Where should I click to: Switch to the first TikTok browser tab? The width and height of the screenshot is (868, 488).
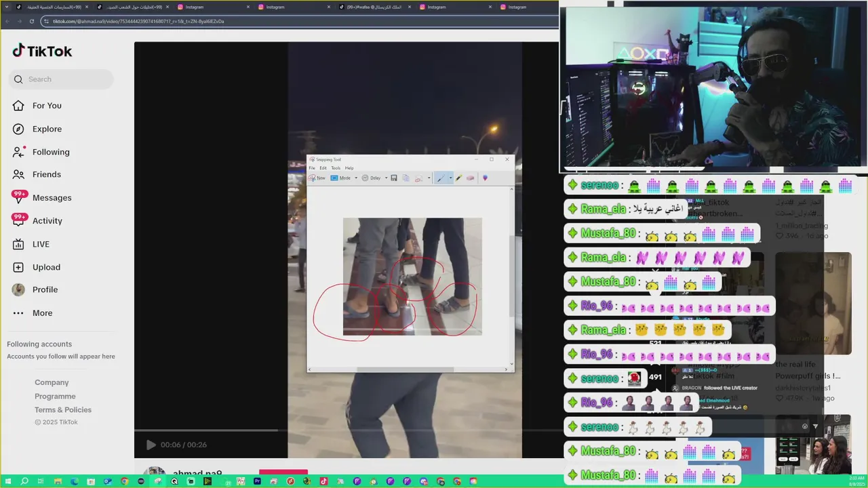tap(53, 7)
